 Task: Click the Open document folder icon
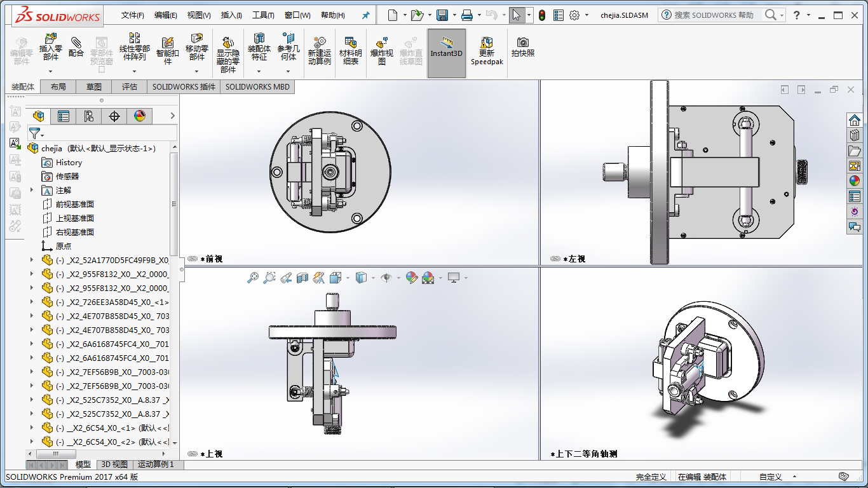coord(417,15)
